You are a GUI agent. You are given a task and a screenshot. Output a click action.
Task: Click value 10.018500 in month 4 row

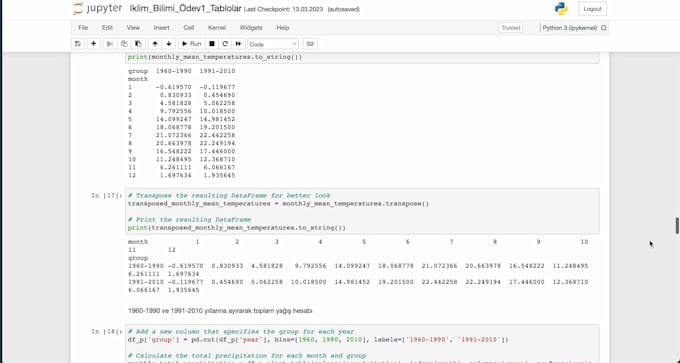tap(217, 111)
